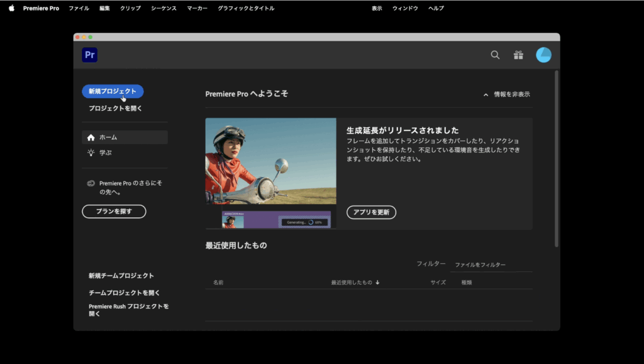Open 学ぶ with the lightbulb icon
This screenshot has width=644, height=364.
104,152
